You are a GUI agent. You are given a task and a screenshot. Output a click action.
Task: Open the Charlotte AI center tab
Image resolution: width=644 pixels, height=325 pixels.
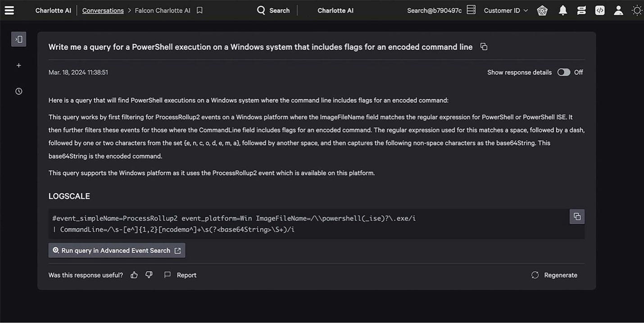coord(336,10)
